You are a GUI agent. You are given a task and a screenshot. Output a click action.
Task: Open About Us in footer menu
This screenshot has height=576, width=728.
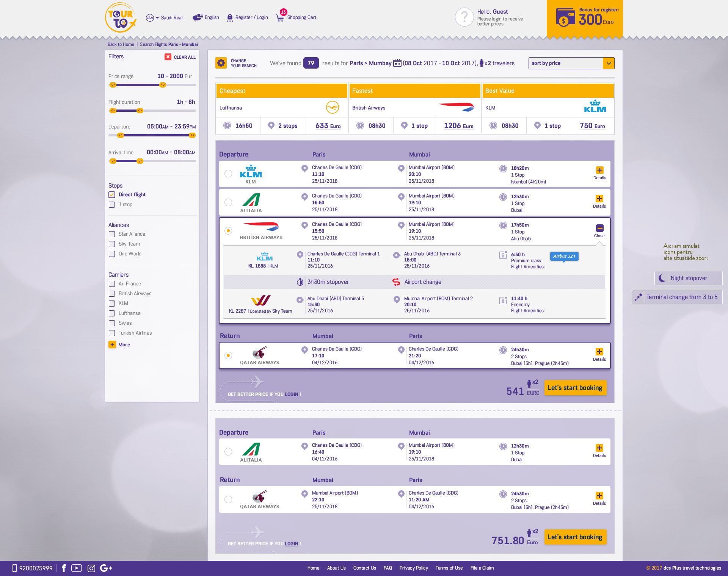[x=336, y=568]
